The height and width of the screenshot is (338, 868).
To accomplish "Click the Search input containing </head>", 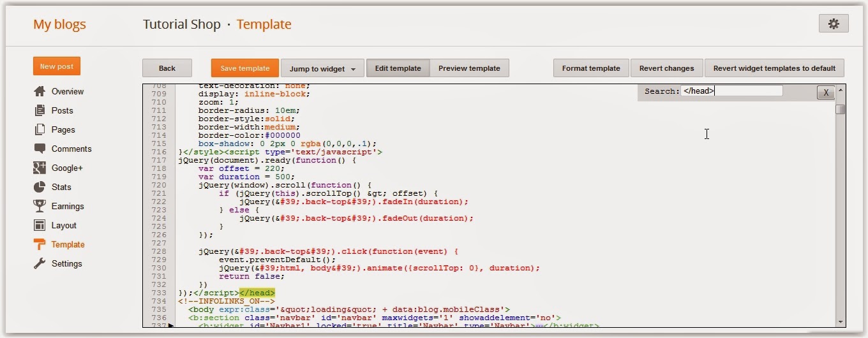I will pos(731,91).
